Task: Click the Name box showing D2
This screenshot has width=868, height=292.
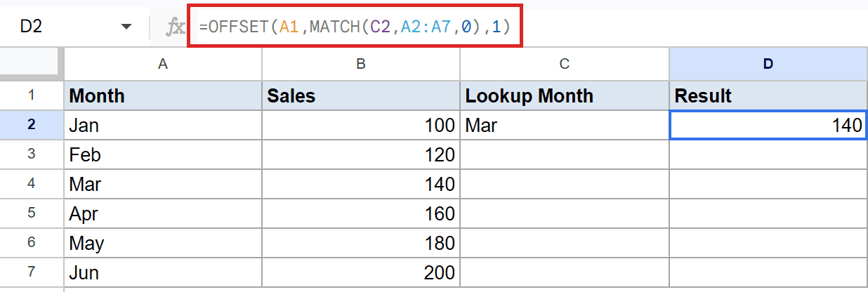Action: click(x=74, y=27)
